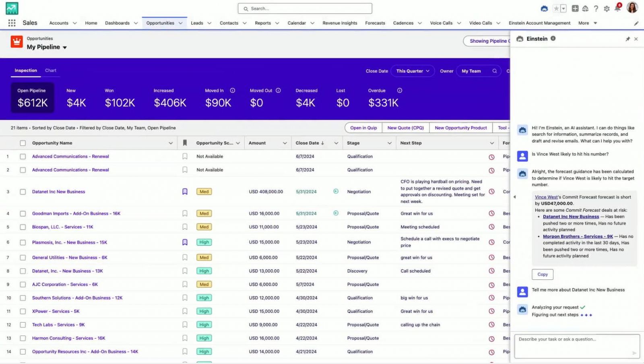Open the App Launcher grid icon
The image size is (644, 364).
click(x=12, y=23)
